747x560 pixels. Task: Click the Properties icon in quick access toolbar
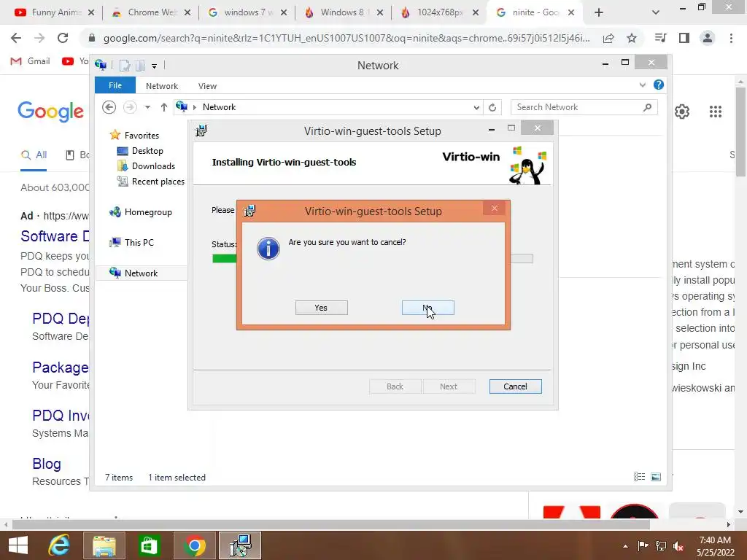[x=124, y=65]
